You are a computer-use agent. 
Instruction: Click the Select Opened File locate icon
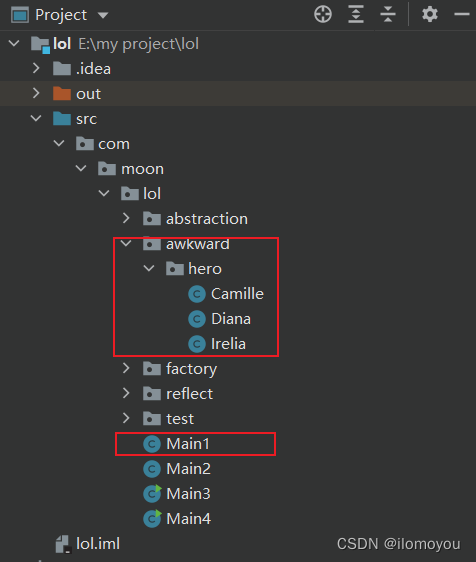pyautogui.click(x=323, y=15)
